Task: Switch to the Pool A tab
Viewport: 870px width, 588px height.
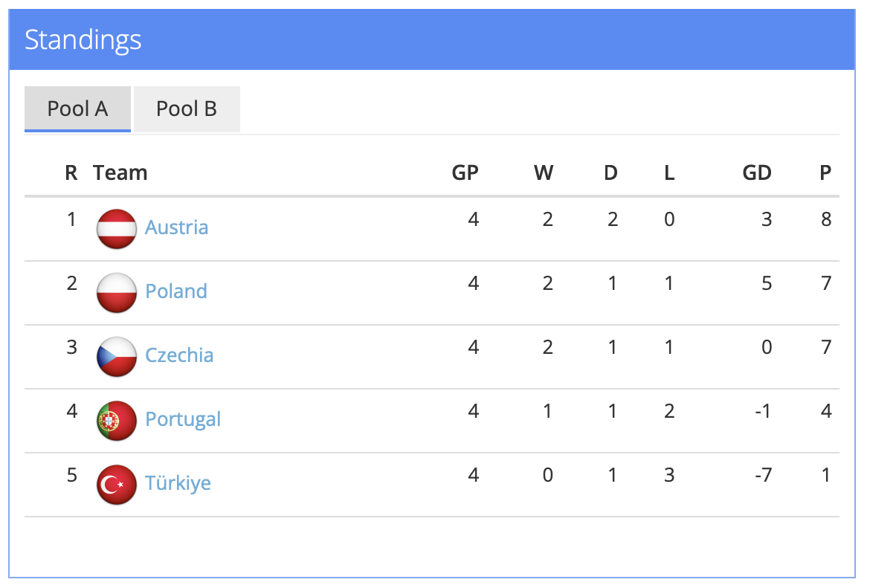Action: tap(77, 109)
